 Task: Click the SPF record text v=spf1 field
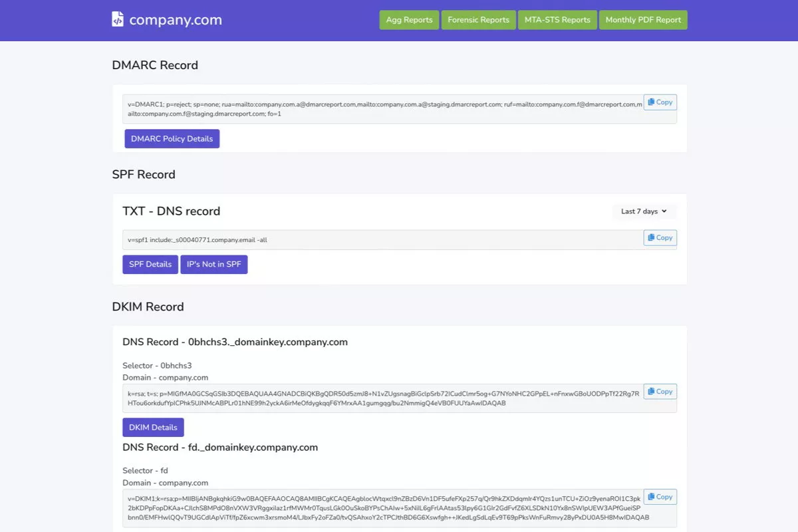(x=382, y=239)
